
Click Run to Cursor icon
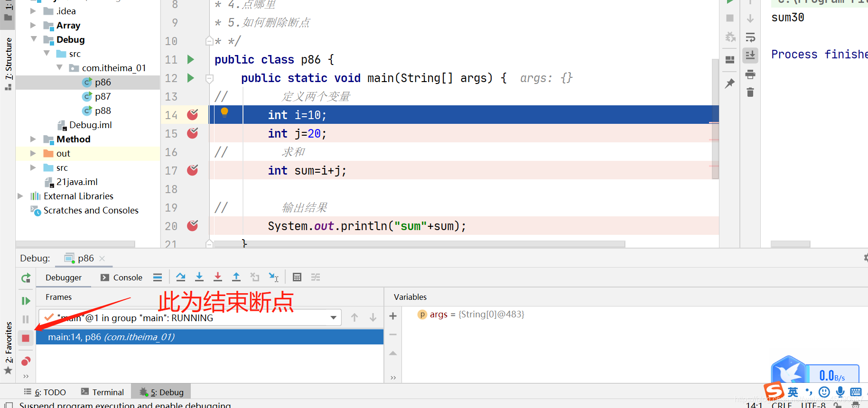click(x=273, y=277)
